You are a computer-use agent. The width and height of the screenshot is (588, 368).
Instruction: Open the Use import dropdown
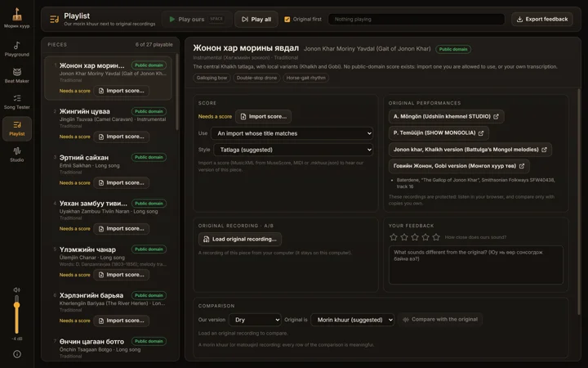point(292,133)
